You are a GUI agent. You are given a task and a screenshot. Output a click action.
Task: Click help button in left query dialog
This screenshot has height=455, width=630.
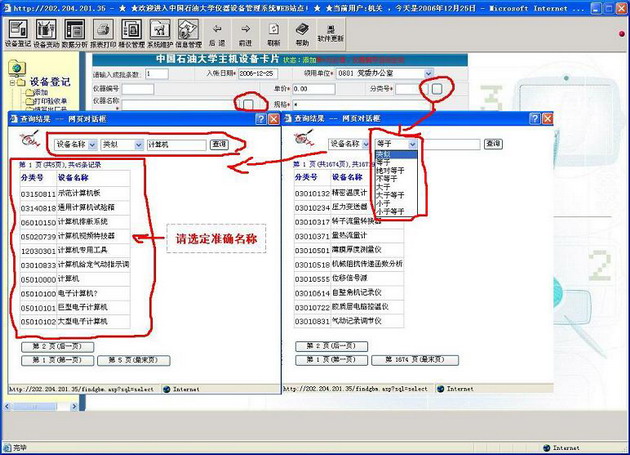(259, 118)
